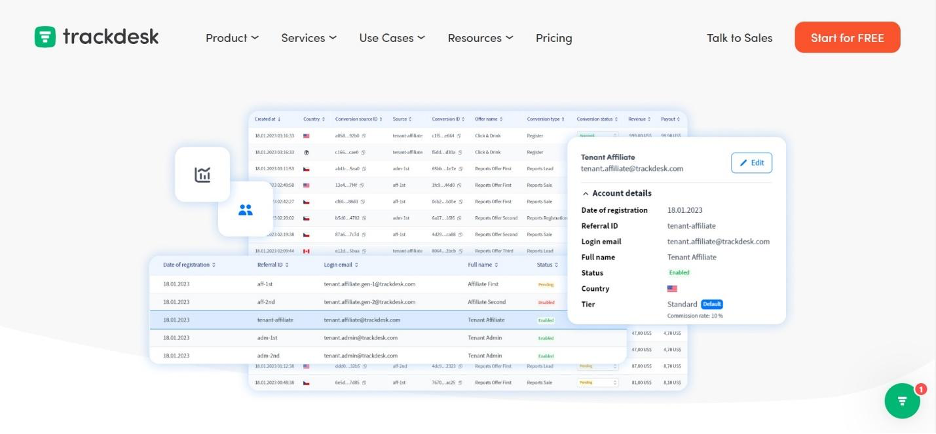Click email tenant.affiliate.gen-2@trackdesk.com
Image resolution: width=936 pixels, height=434 pixels.
click(370, 302)
